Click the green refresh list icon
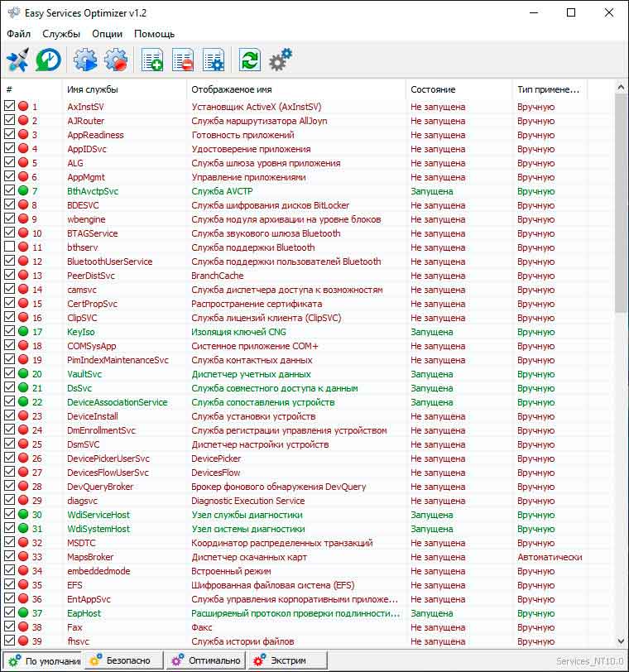Viewport: 629px width, 672px height. pyautogui.click(x=250, y=60)
